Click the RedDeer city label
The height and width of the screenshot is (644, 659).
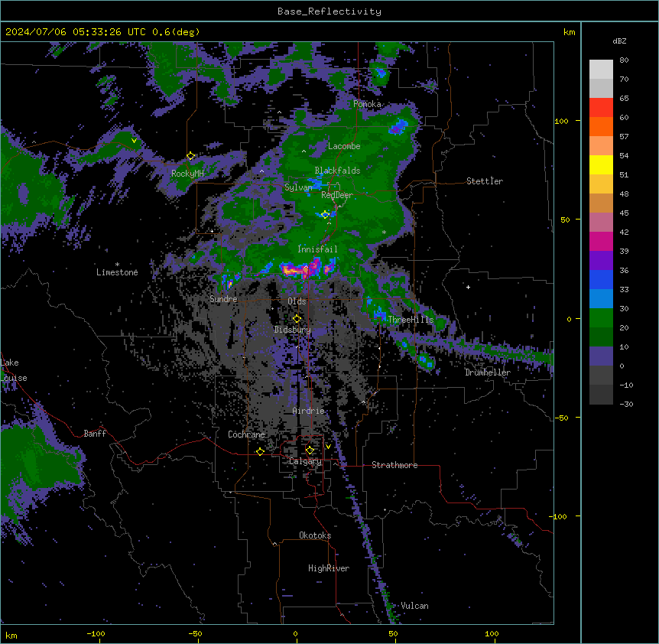337,195
